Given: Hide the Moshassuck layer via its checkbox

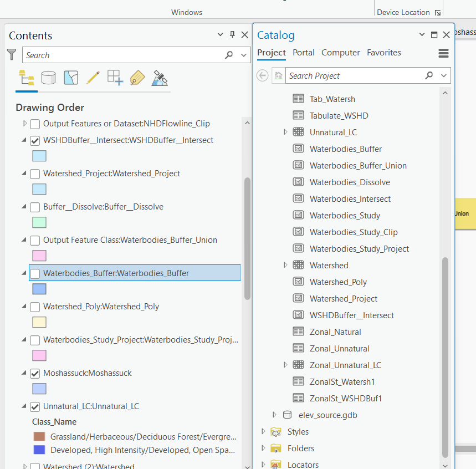Looking at the screenshot, I should tap(35, 373).
